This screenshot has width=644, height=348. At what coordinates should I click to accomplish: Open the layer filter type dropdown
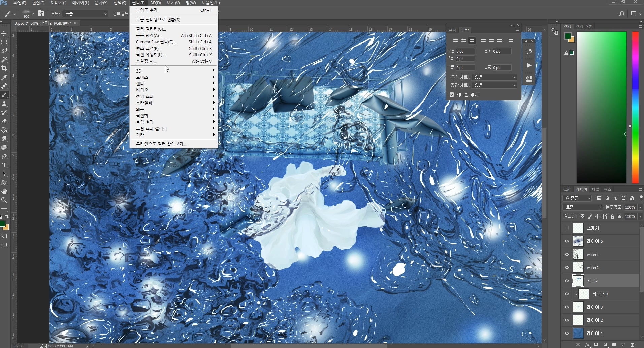(577, 198)
